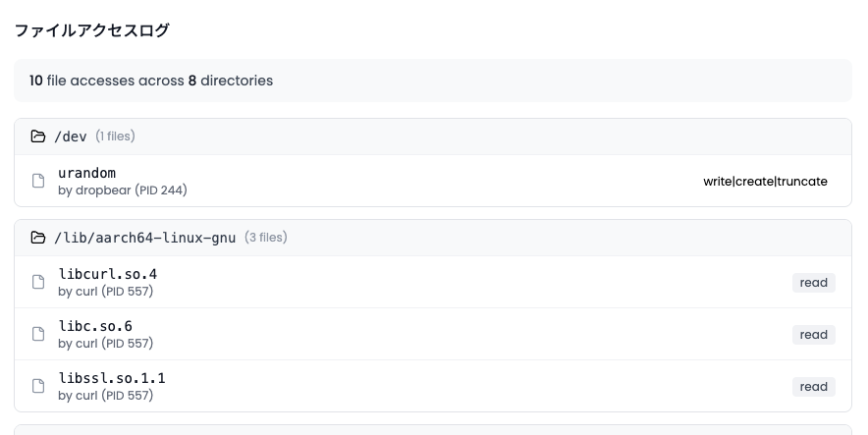868x435 pixels.
Task: Click the write|create|truncate access label
Action: pos(765,182)
